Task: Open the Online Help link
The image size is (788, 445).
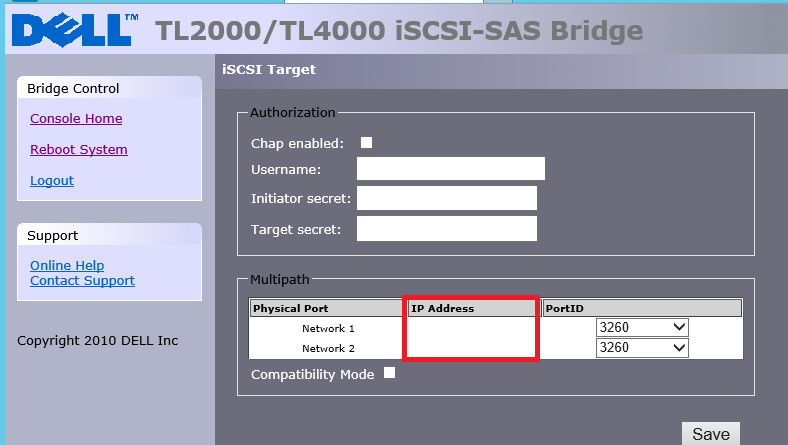Action: click(x=67, y=266)
